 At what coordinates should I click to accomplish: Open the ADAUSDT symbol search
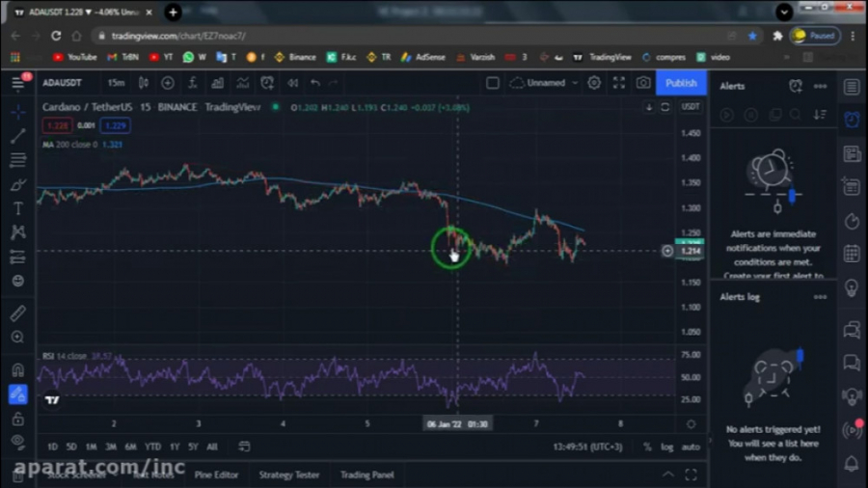(62, 83)
